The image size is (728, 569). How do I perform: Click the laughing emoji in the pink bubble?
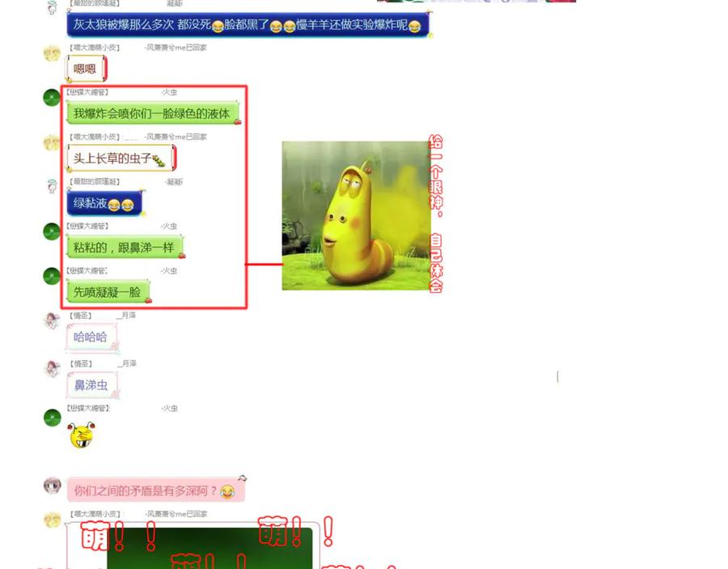[x=227, y=491]
